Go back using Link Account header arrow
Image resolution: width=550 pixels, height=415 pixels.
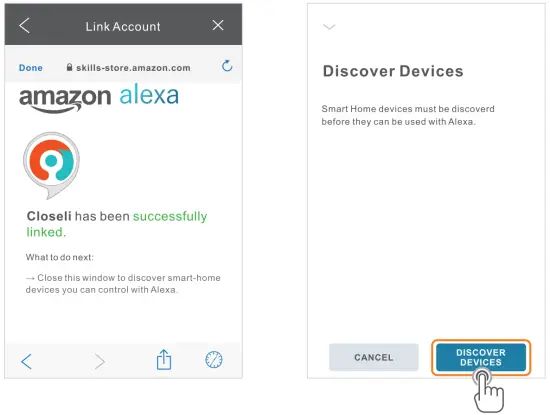(25, 26)
